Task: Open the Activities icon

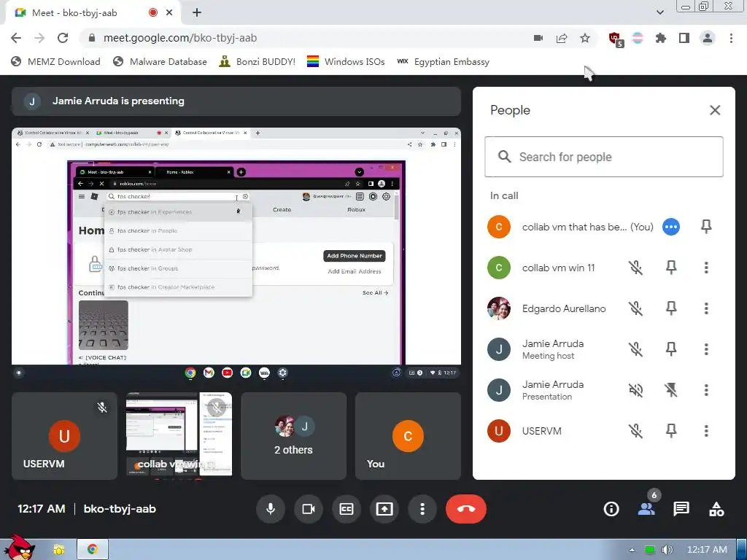Action: [716, 509]
